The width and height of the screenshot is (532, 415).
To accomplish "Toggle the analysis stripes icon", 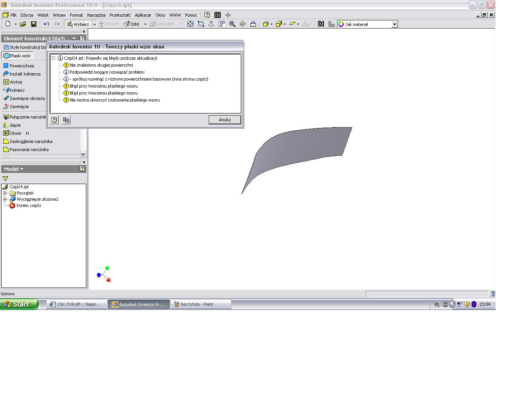I will point(321,24).
